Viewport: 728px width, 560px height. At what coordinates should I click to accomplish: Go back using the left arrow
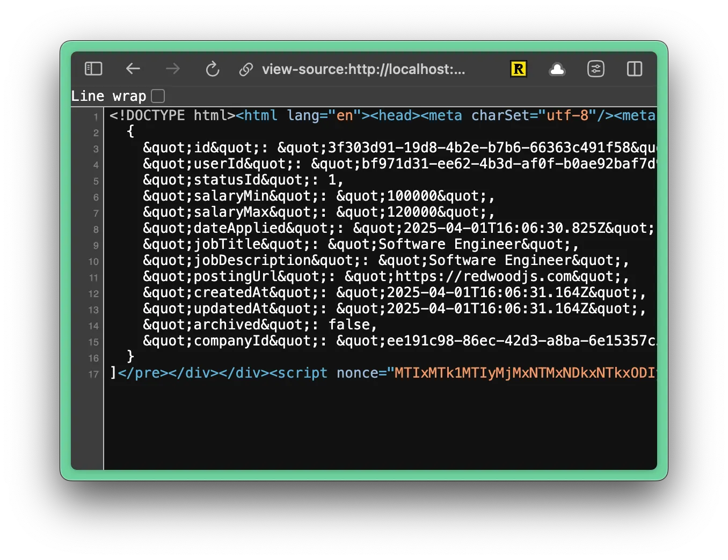[133, 69]
